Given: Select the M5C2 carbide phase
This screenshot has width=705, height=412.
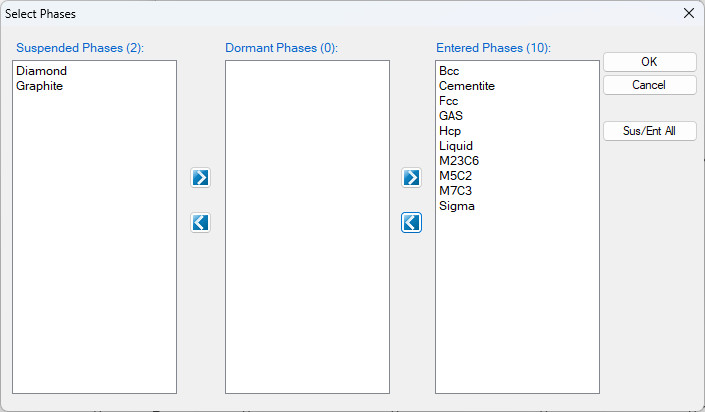Looking at the screenshot, I should pyautogui.click(x=456, y=176).
